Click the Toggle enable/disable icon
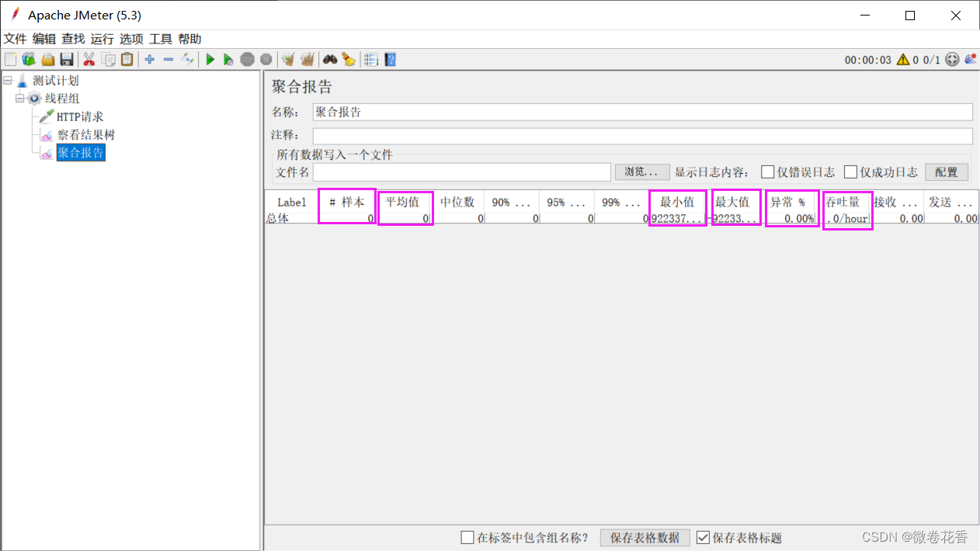Viewport: 980px width, 551px height. (x=188, y=59)
